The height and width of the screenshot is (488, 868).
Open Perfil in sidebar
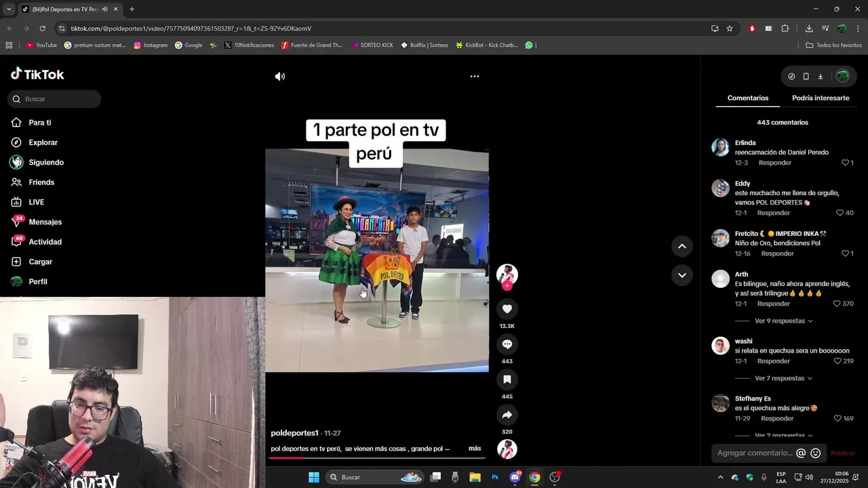pos(37,281)
